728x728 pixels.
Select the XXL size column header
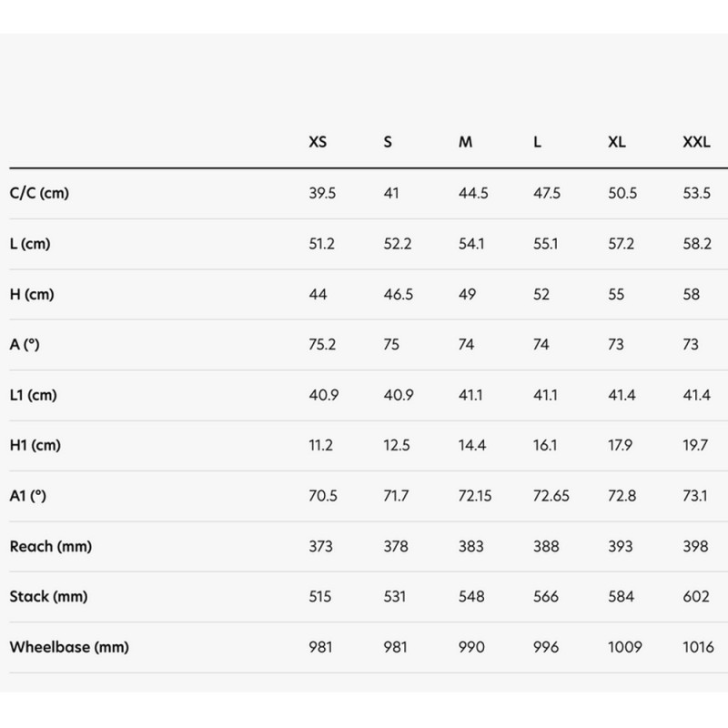pos(696,142)
